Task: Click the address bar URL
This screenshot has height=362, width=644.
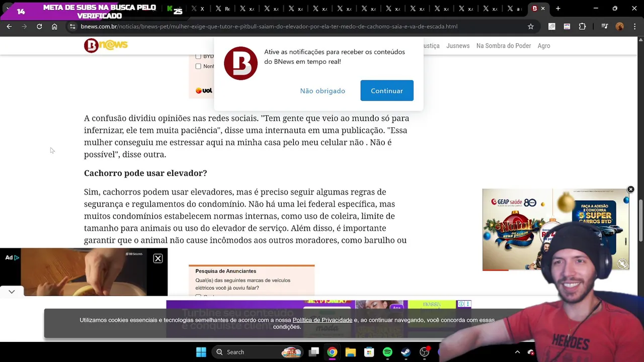Action: pos(269,26)
